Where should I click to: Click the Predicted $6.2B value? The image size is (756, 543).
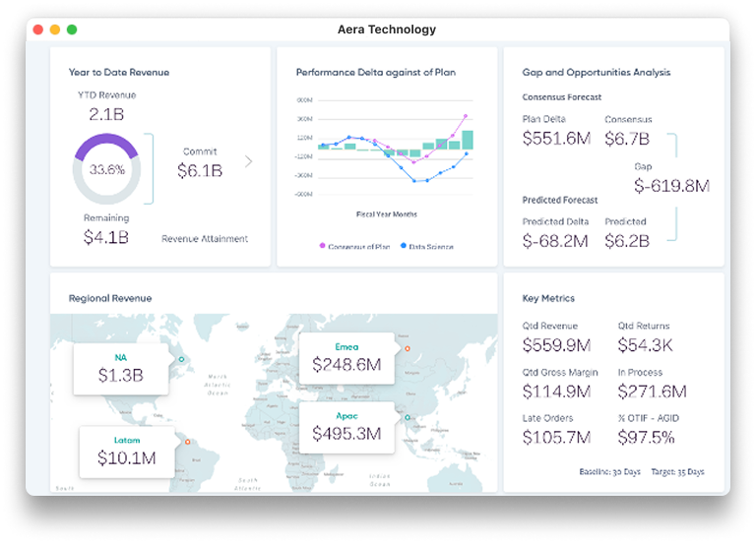tap(627, 241)
